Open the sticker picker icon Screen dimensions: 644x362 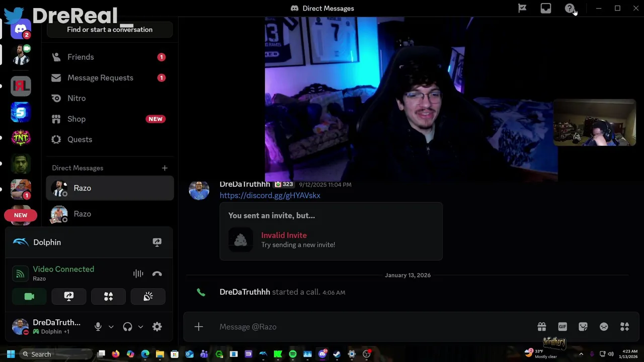(583, 327)
